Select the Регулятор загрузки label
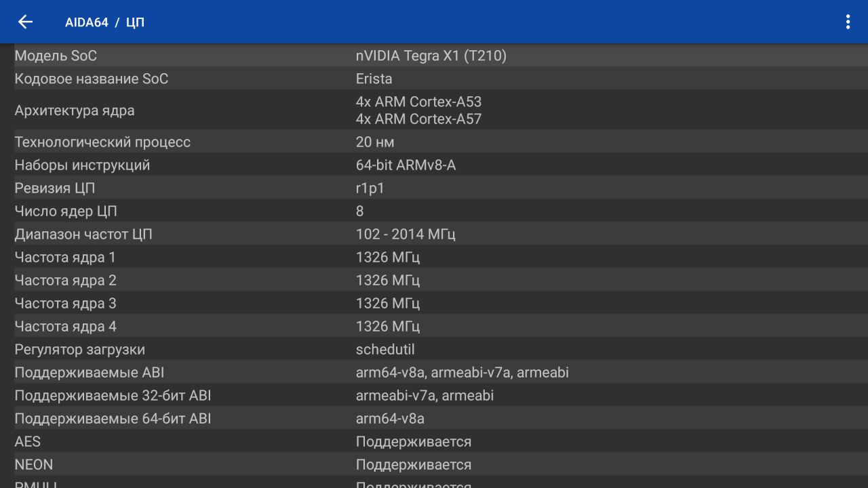868x488 pixels. pos(80,350)
